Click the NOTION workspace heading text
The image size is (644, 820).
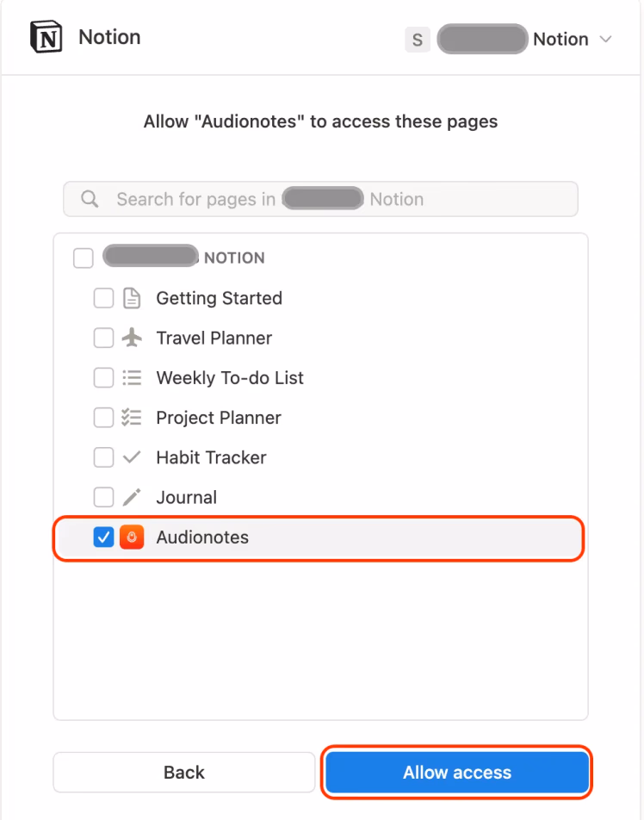pyautogui.click(x=234, y=258)
